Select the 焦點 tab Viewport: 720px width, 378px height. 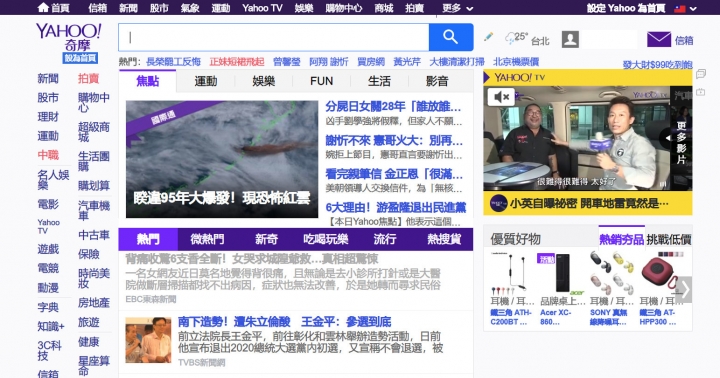tap(147, 81)
